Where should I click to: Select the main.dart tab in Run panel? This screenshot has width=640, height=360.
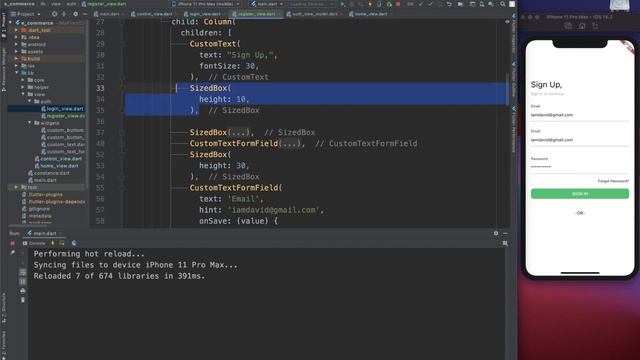pyautogui.click(x=44, y=233)
